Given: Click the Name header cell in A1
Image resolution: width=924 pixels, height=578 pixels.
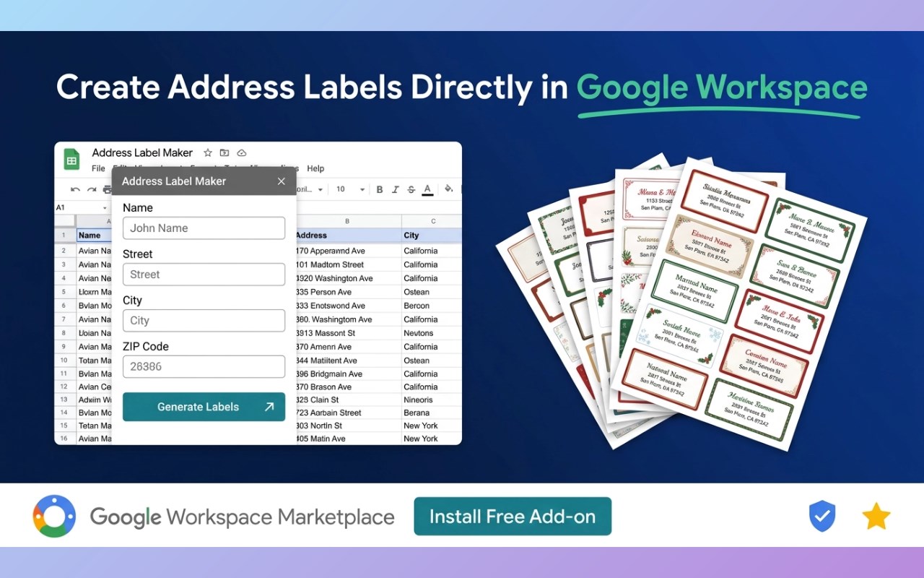Looking at the screenshot, I should (x=95, y=236).
